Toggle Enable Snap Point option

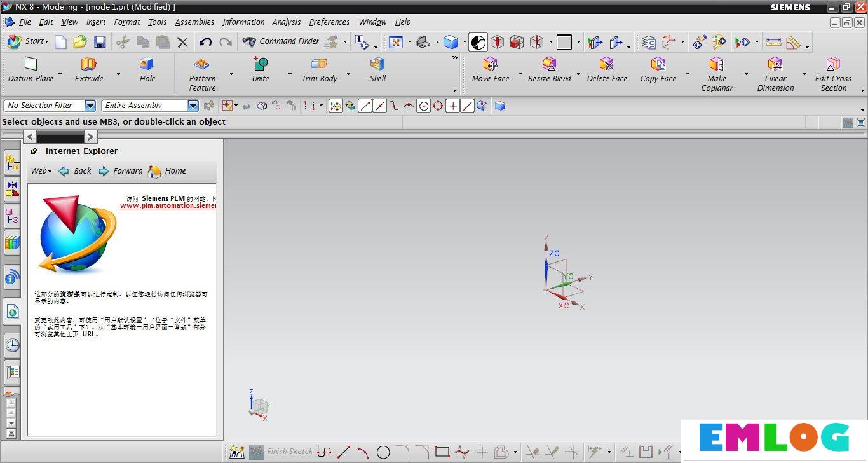click(x=336, y=106)
